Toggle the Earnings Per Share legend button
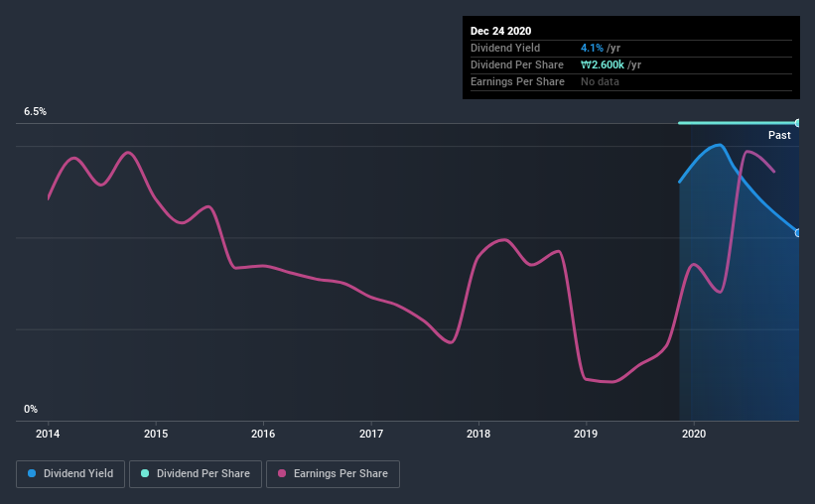815x504 pixels. pyautogui.click(x=334, y=474)
